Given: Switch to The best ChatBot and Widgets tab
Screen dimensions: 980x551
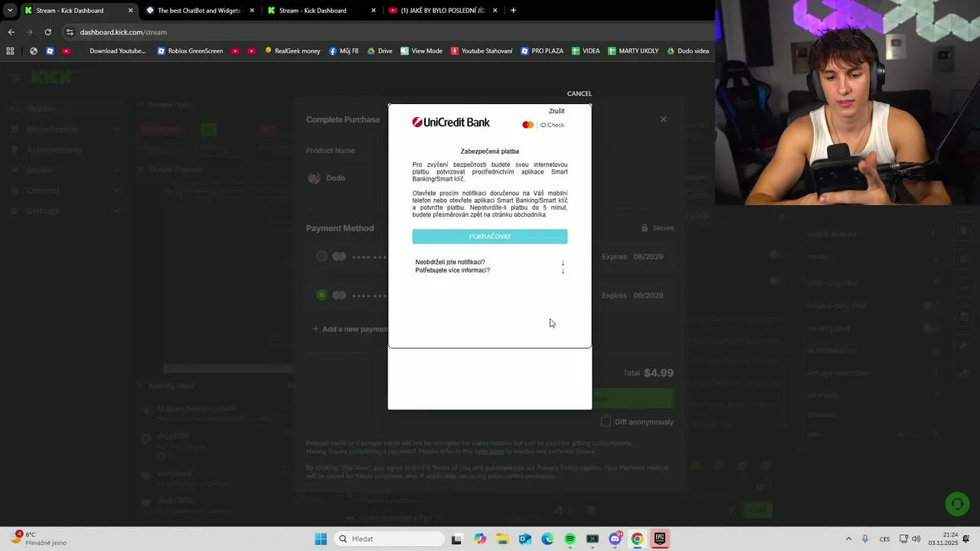Looking at the screenshot, I should (x=199, y=11).
